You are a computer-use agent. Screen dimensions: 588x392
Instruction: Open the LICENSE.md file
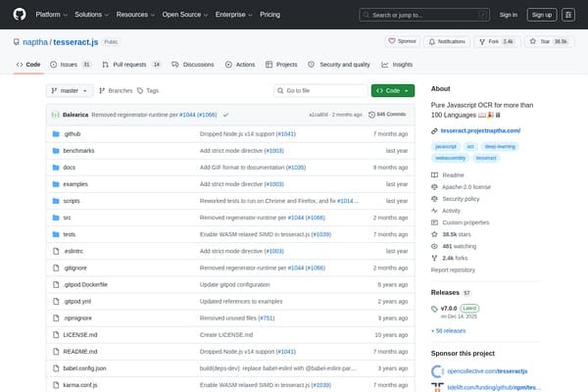pos(80,335)
